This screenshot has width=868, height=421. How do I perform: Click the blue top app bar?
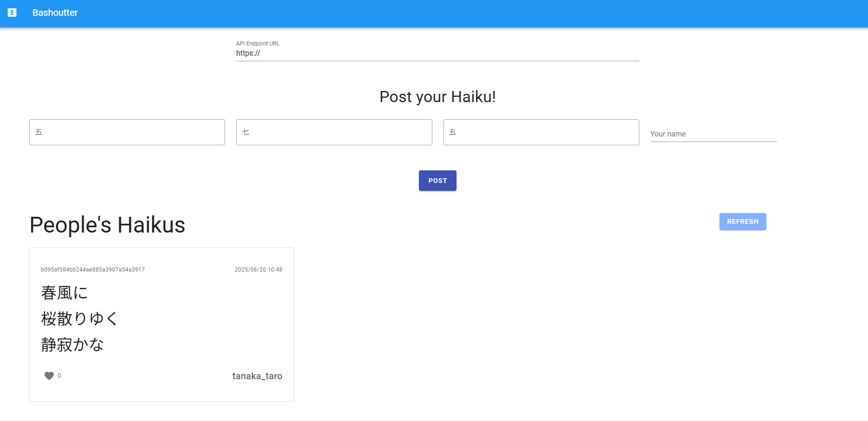coord(434,13)
